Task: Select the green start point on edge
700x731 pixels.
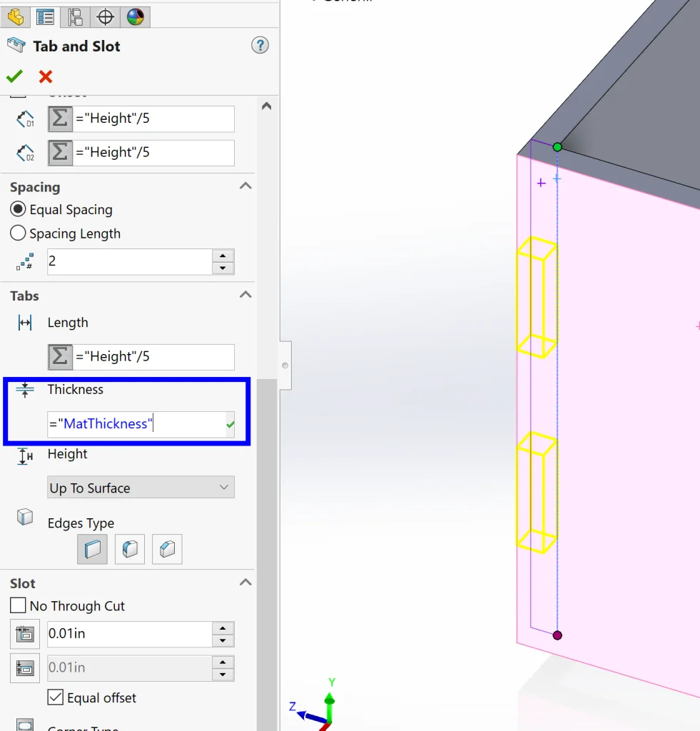Action: 557,147
